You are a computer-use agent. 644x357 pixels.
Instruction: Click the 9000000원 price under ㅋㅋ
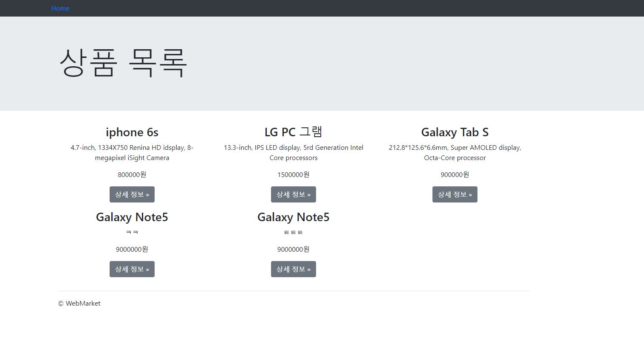tap(132, 249)
